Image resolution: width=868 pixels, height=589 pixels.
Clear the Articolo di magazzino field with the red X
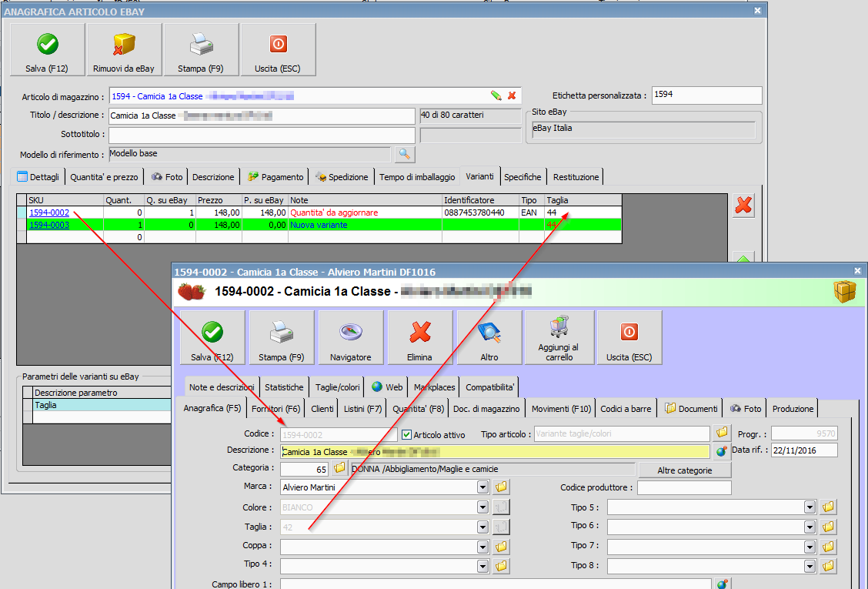tap(512, 96)
